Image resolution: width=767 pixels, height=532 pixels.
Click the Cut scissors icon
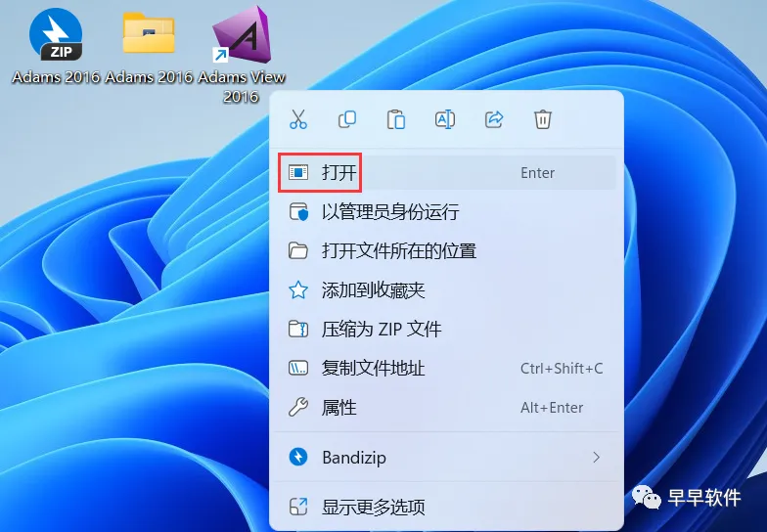pyautogui.click(x=297, y=119)
